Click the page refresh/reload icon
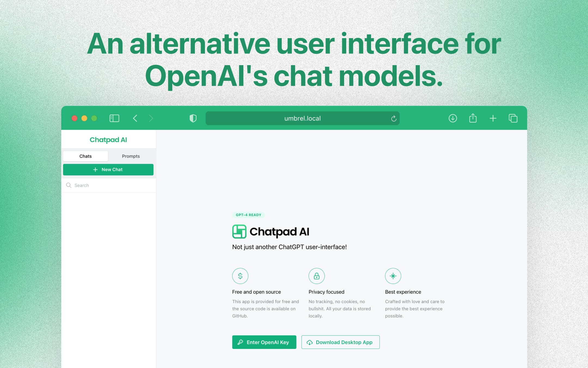The image size is (588, 368). coord(393,119)
